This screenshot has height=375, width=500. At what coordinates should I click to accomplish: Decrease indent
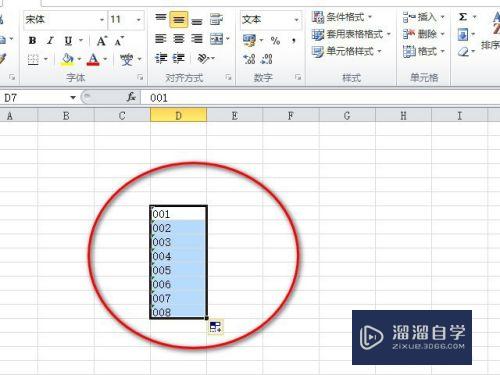[x=161, y=59]
